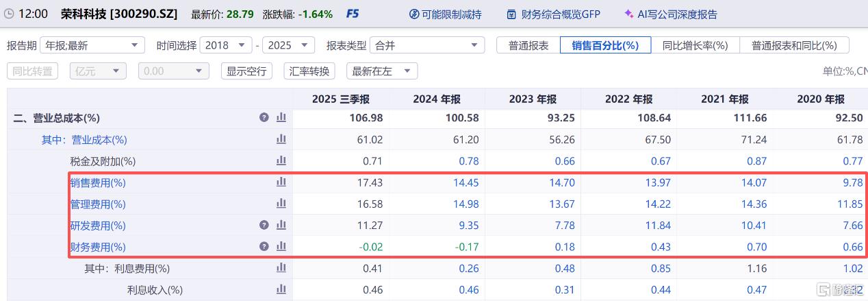Open chart icon for 财务费用 row
Viewport: 868px width, 301px height.
click(x=281, y=246)
